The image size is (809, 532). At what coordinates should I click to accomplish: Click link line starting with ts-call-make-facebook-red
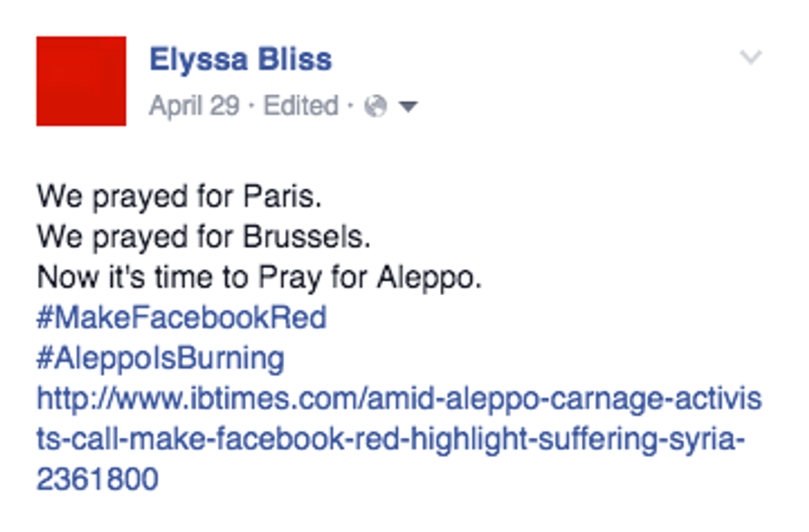click(x=390, y=439)
